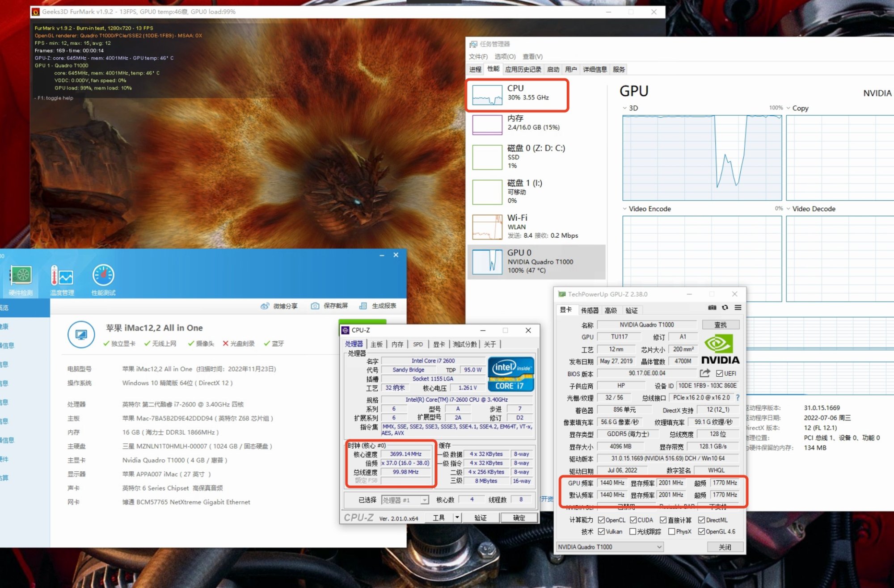Click the report icon for 生成报表
Screen dimensions: 894x588
363,306
